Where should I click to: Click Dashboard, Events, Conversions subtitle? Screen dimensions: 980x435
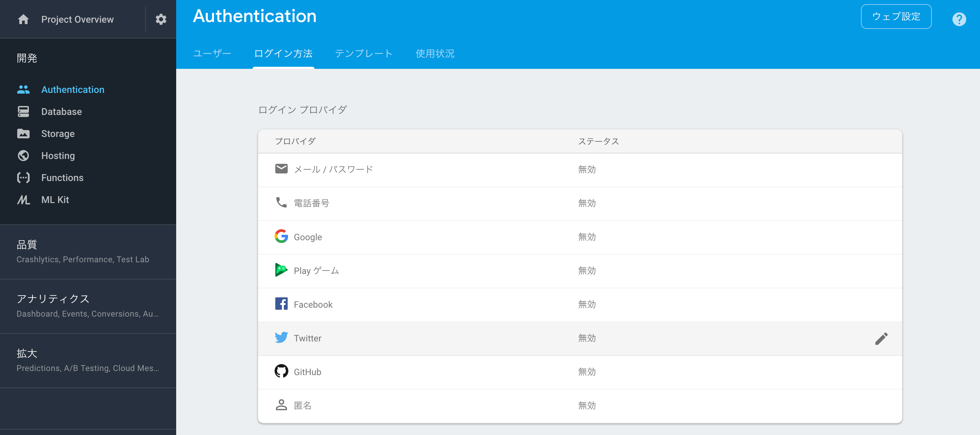tap(87, 314)
